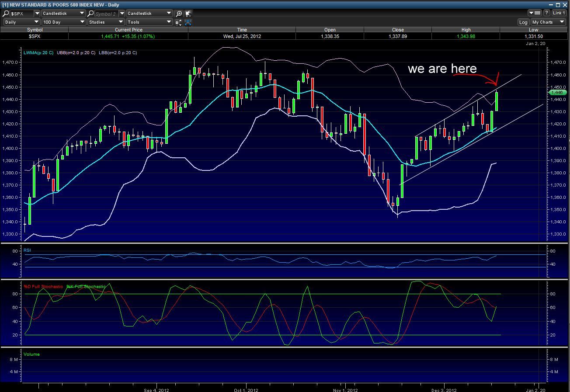The image size is (570, 392).
Task: Open the first Candlestick chart type selector
Action: click(63, 14)
